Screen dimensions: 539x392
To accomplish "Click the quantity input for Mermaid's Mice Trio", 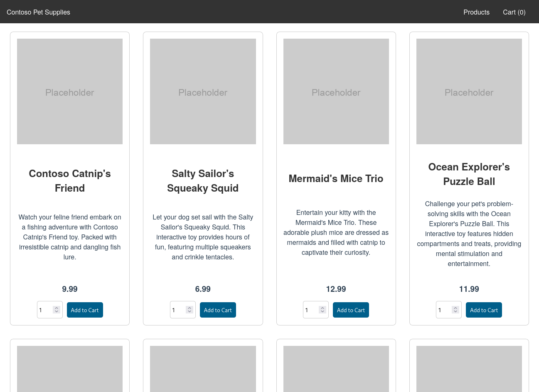I will (x=312, y=310).
